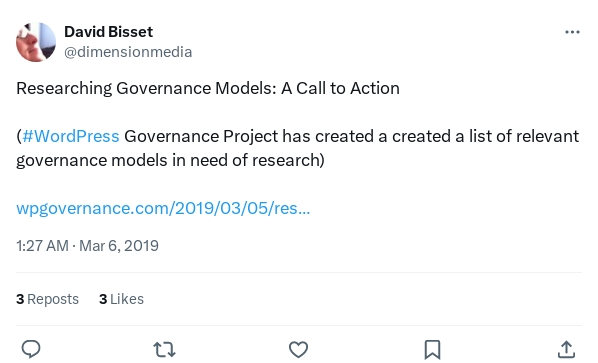Visit the @dimensionmedia handle
The width and height of the screenshot is (598, 363).
point(128,52)
